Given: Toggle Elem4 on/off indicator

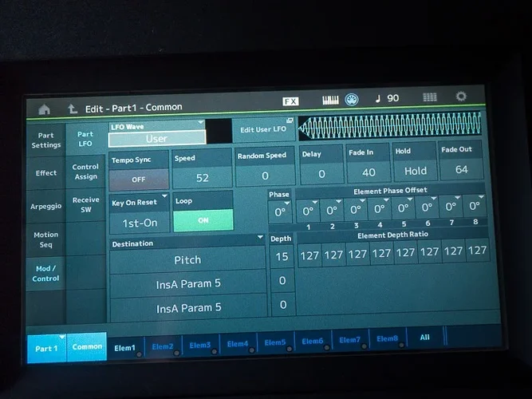Looking at the screenshot, I should point(251,350).
